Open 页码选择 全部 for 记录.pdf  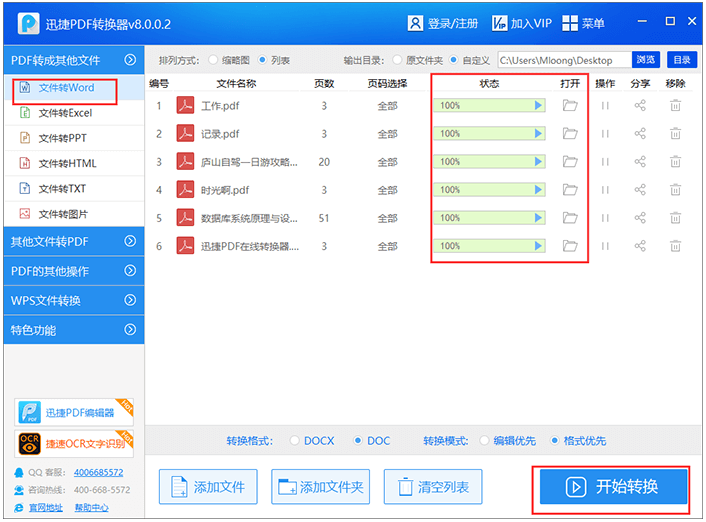tap(387, 134)
